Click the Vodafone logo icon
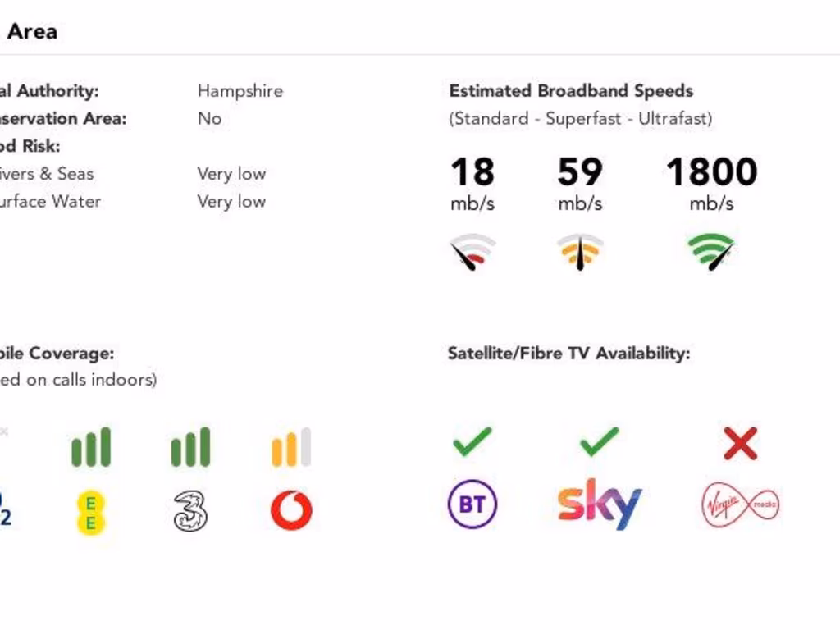The width and height of the screenshot is (840, 630). [x=291, y=510]
